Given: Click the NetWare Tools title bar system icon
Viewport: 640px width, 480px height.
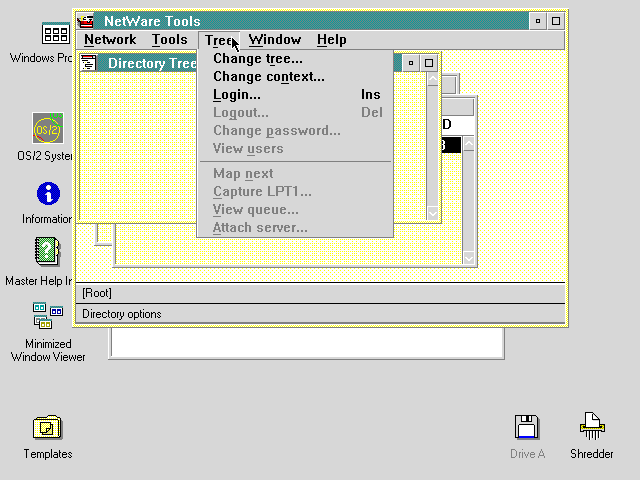Looking at the screenshot, I should pyautogui.click(x=86, y=21).
